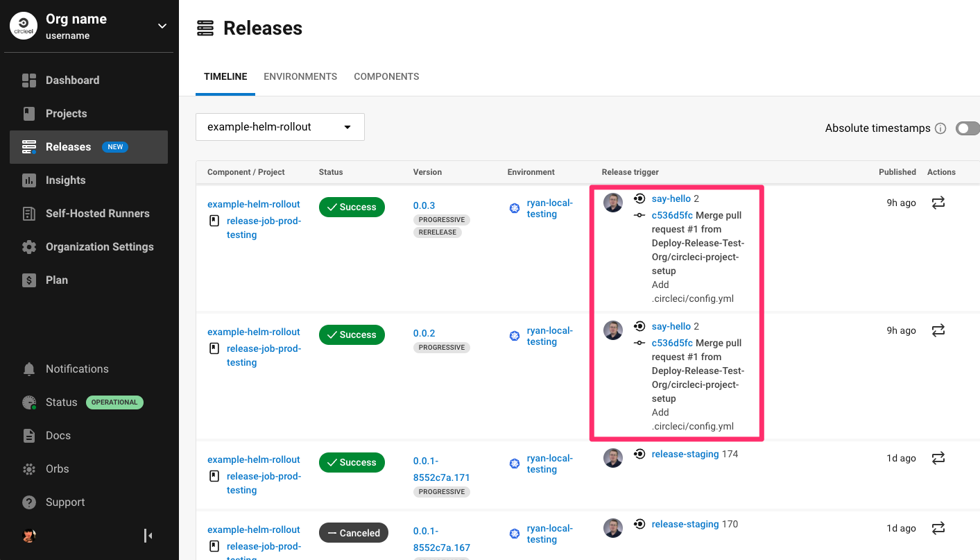Viewport: 980px width, 560px height.
Task: Switch to the COMPONENTS tab
Action: coord(386,77)
